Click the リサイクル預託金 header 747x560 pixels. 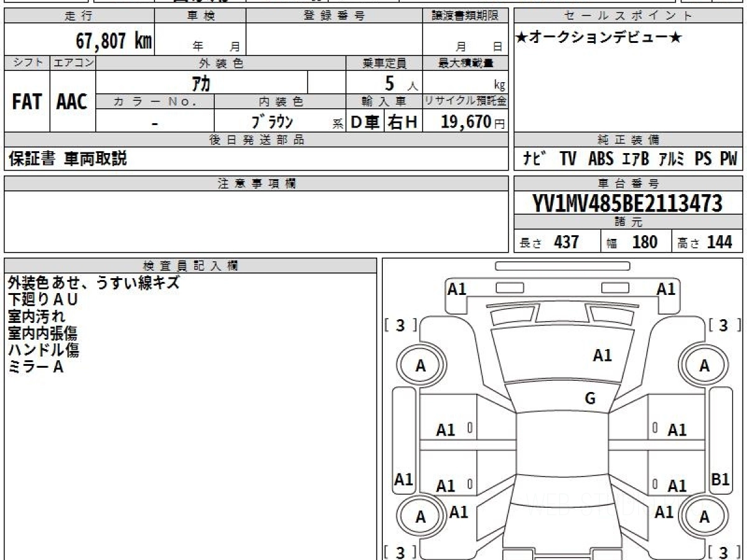465,101
